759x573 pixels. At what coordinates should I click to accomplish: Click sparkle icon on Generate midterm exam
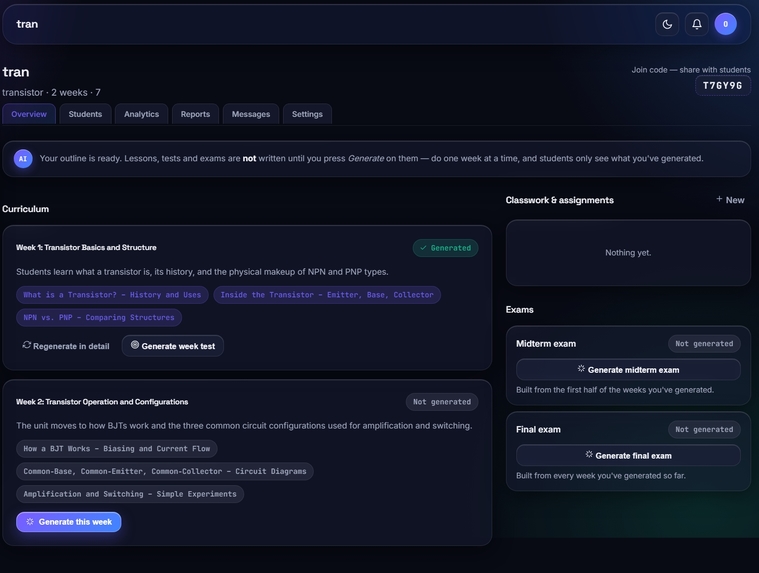coord(581,369)
